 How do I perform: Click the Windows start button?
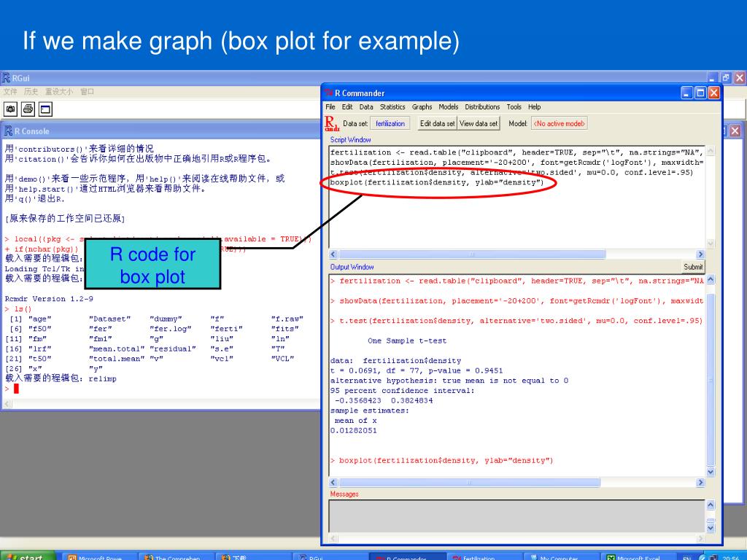click(28, 556)
